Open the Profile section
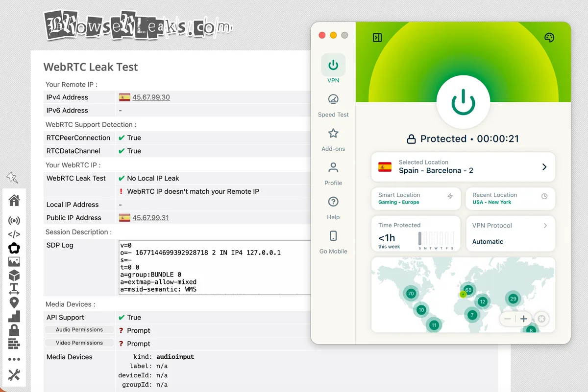Image resolution: width=588 pixels, height=392 pixels. 333,174
